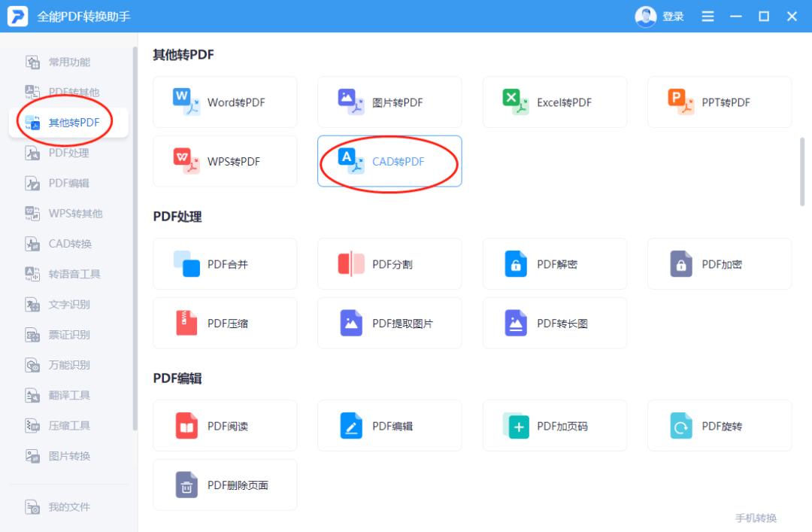Image resolution: width=812 pixels, height=532 pixels.
Task: Open the PDF编辑 tool card
Action: point(389,426)
